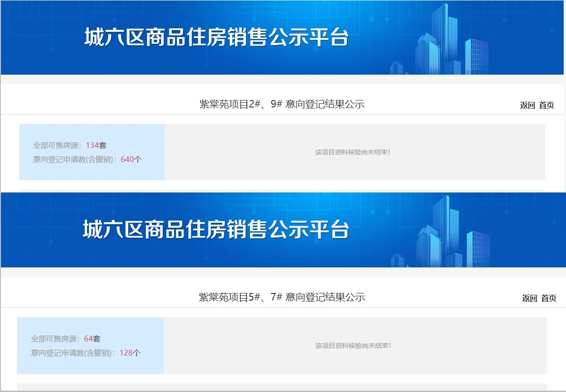The height and width of the screenshot is (392, 566).
Task: Click the title 紫棠苑项目2#、9# 意向登记结果公示
Action: click(282, 104)
